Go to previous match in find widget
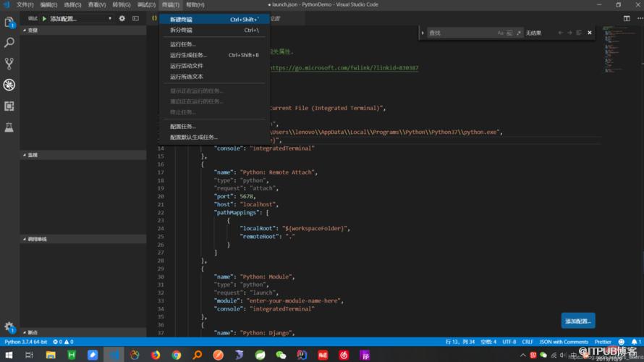 pos(561,33)
